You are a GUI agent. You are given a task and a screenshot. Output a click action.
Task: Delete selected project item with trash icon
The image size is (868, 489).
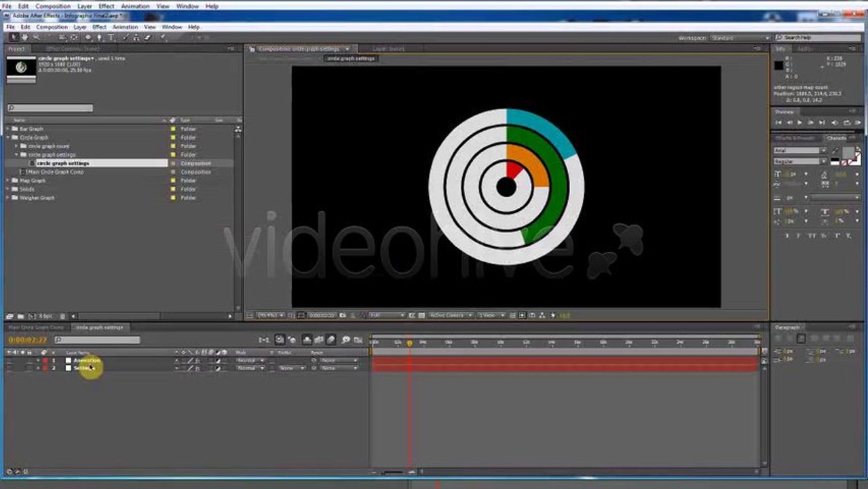coord(62,316)
